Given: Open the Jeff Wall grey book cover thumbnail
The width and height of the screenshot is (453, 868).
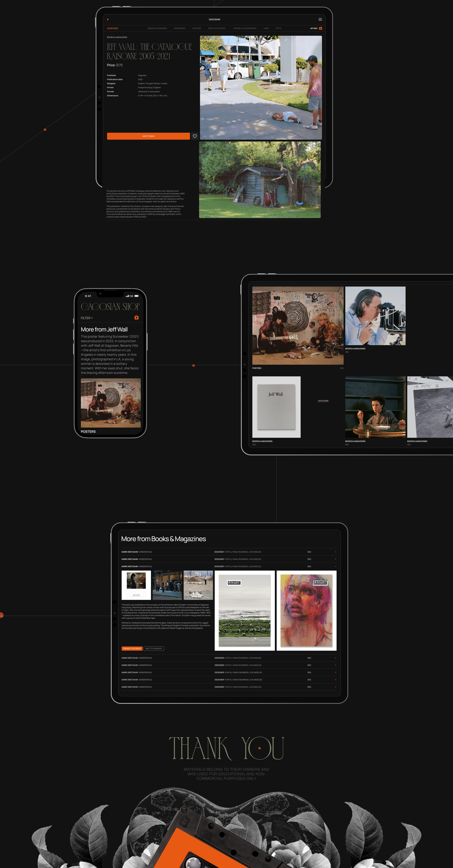Looking at the screenshot, I should click(276, 407).
